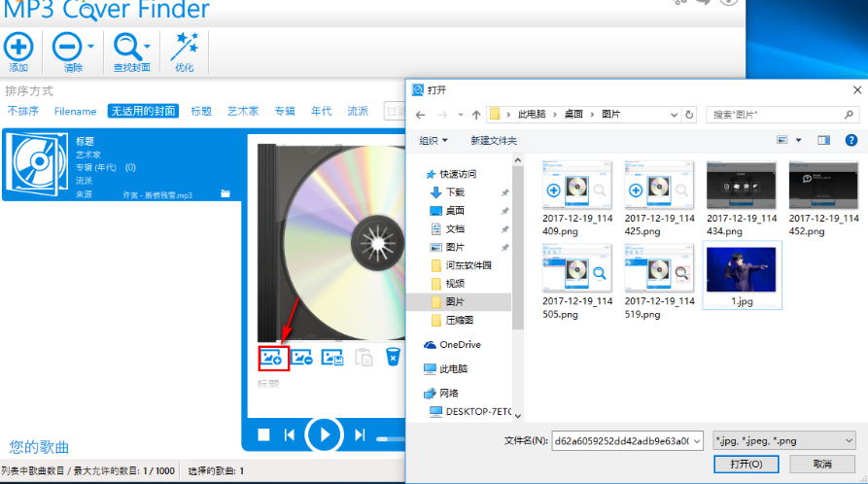Skip to the next track
868x484 pixels.
pyautogui.click(x=360, y=435)
